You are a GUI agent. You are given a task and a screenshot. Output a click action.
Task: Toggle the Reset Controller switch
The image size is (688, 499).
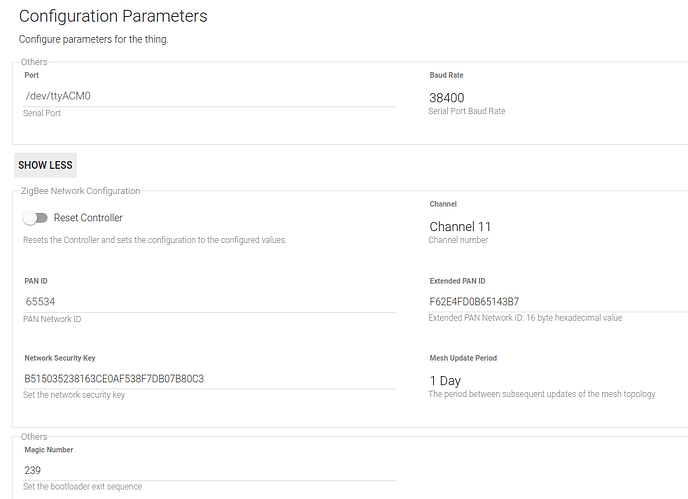pos(35,218)
